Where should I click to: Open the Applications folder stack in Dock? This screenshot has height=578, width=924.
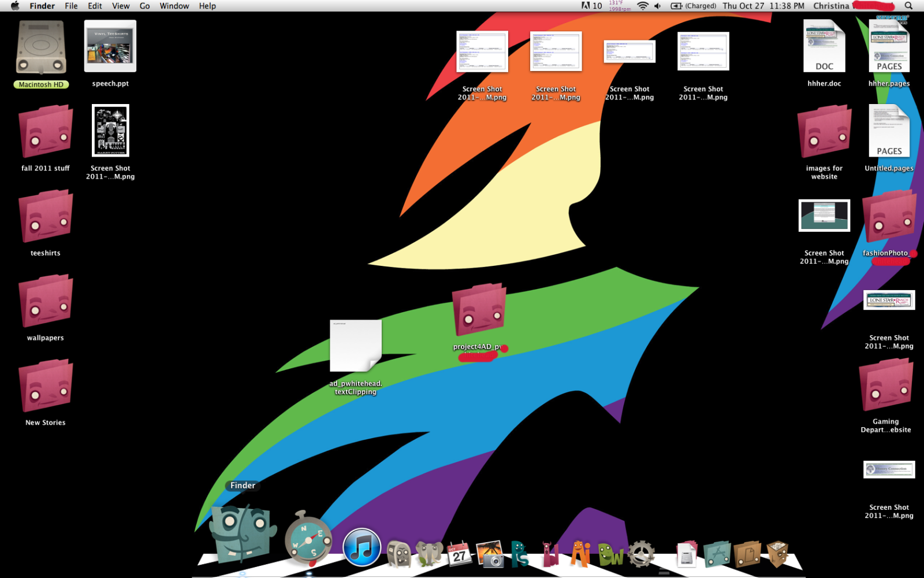click(717, 554)
